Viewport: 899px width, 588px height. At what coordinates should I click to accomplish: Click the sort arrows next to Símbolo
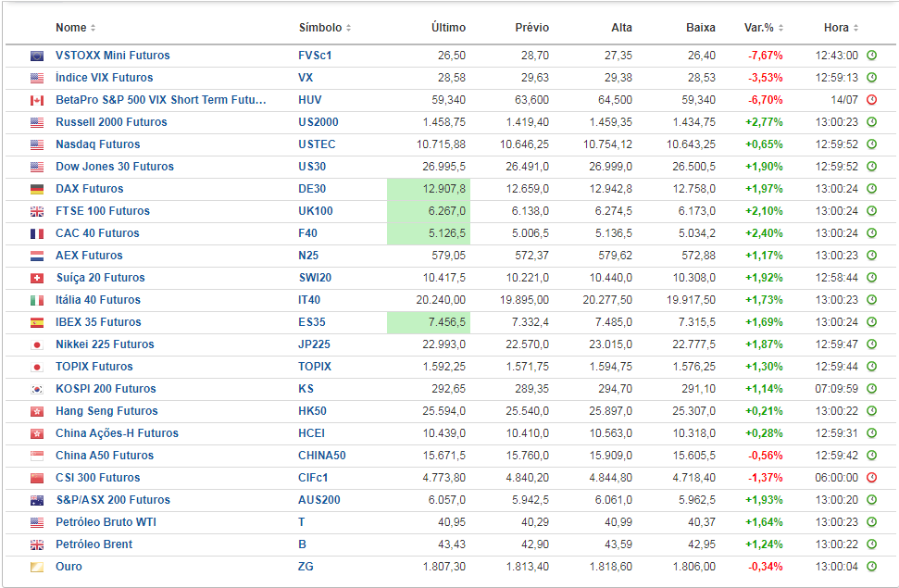(x=348, y=28)
